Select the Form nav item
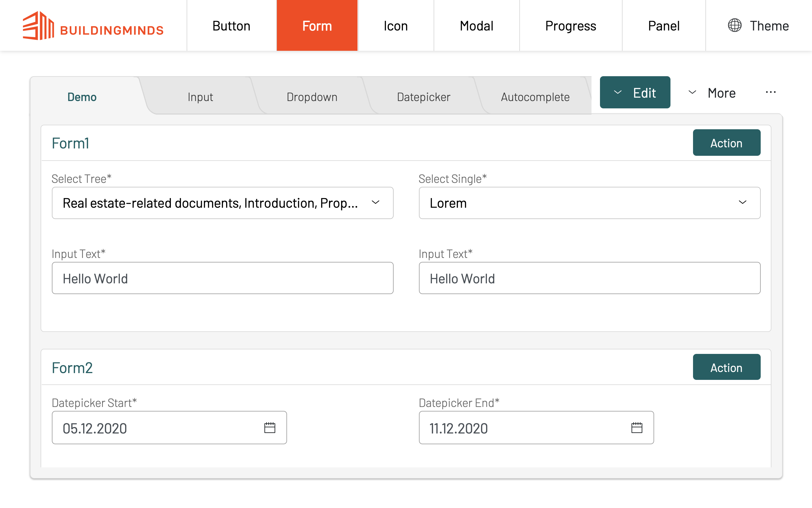The image size is (812, 508). coord(317,25)
